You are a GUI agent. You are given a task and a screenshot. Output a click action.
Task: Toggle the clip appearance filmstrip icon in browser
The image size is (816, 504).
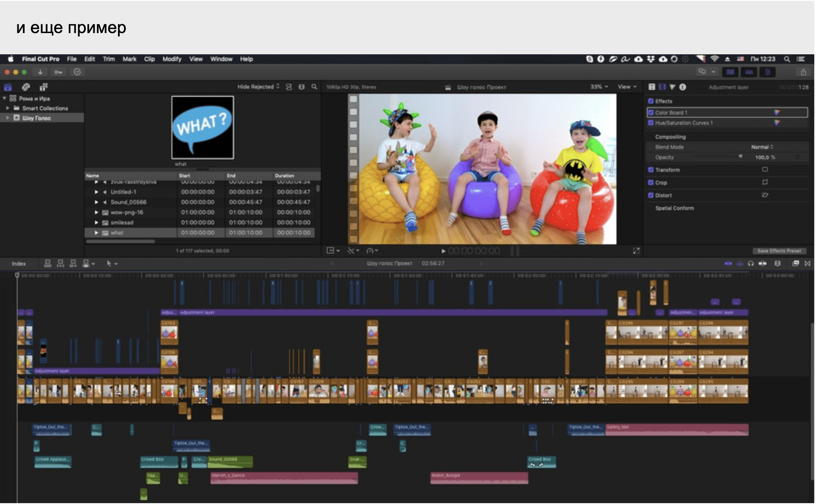coord(301,87)
